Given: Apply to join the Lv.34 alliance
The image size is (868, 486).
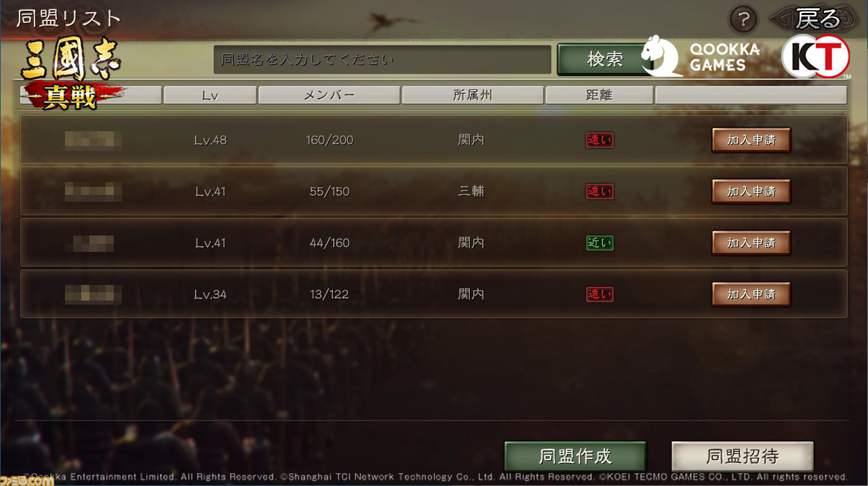Looking at the screenshot, I should click(751, 294).
